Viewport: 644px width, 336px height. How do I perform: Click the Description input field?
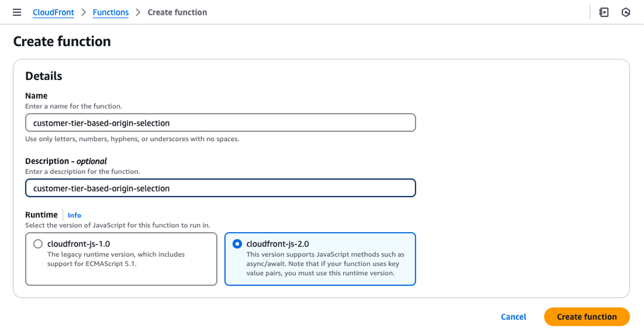point(221,188)
